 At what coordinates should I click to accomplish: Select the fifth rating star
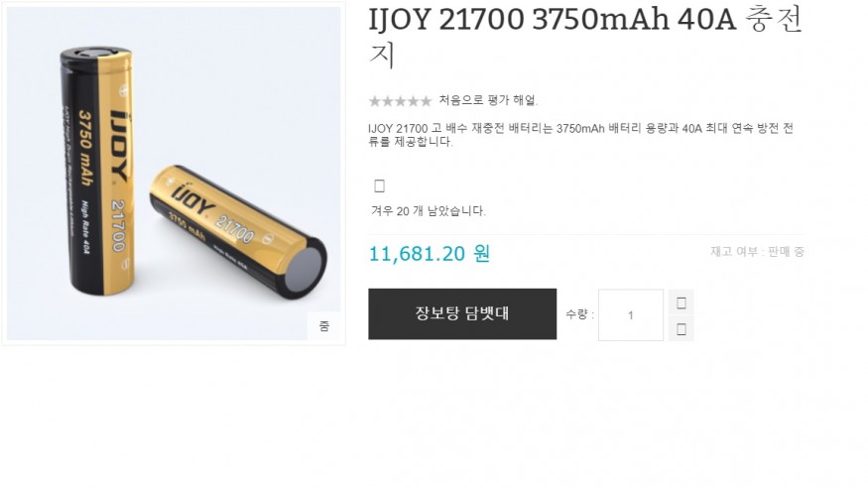[426, 101]
